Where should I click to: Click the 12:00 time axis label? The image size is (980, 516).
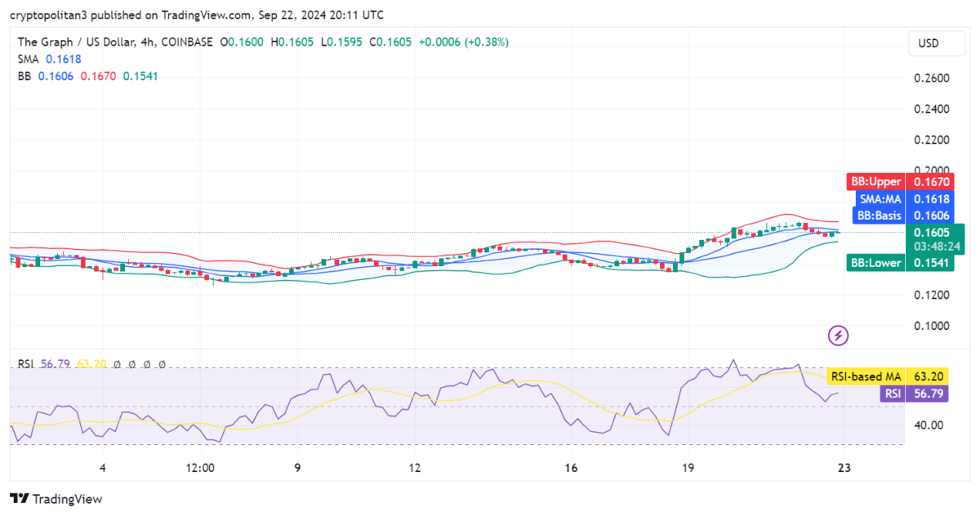click(x=200, y=468)
